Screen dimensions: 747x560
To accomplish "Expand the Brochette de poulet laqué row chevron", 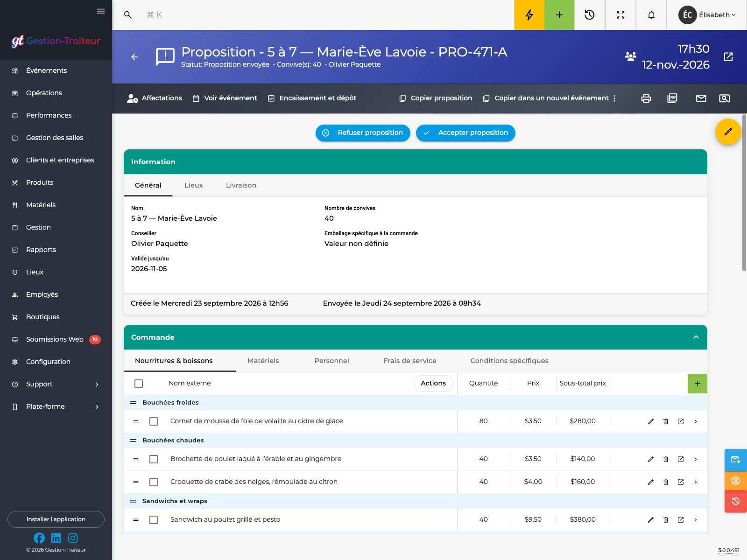I will pyautogui.click(x=696, y=459).
